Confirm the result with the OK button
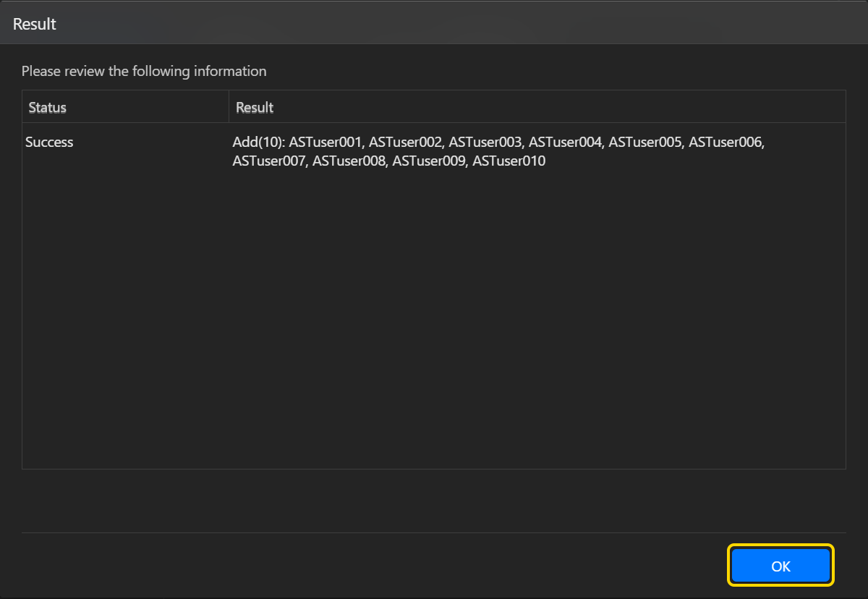Viewport: 868px width, 599px height. point(780,566)
